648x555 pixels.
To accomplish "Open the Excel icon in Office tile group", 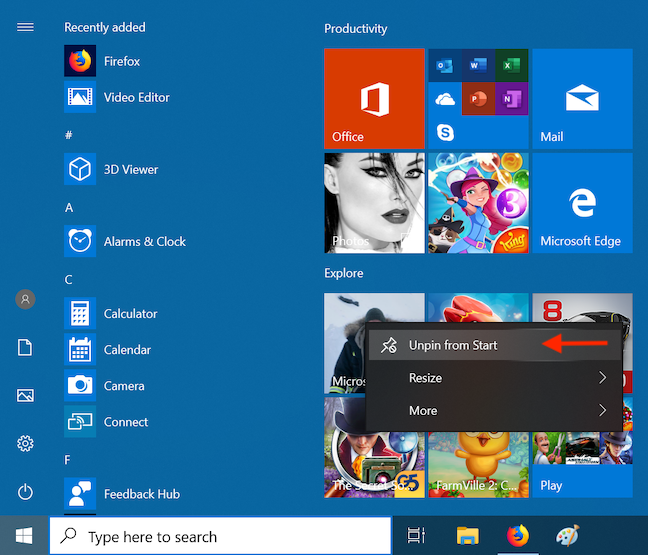I will 512,65.
